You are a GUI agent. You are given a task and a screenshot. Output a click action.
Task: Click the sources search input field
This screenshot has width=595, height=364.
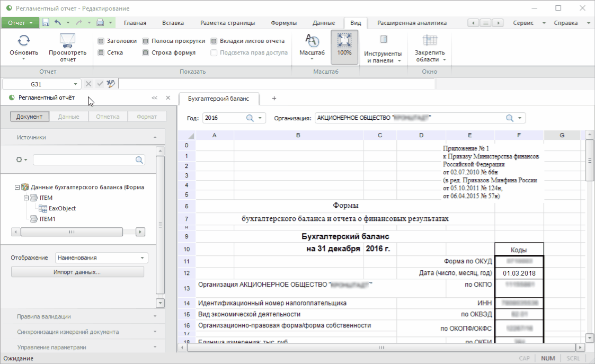(84, 159)
